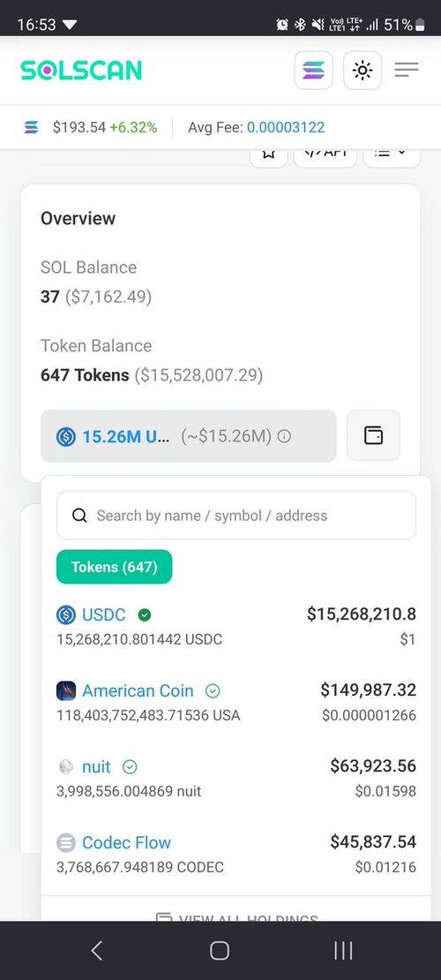
Task: Click the verified checkmark beside American Coin
Action: pos(213,690)
